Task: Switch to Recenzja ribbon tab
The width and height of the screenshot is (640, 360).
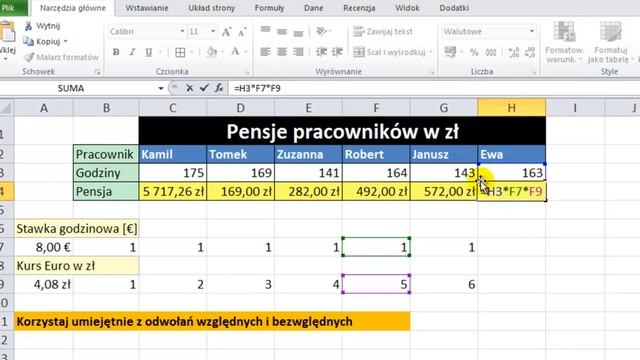Action: point(359,8)
